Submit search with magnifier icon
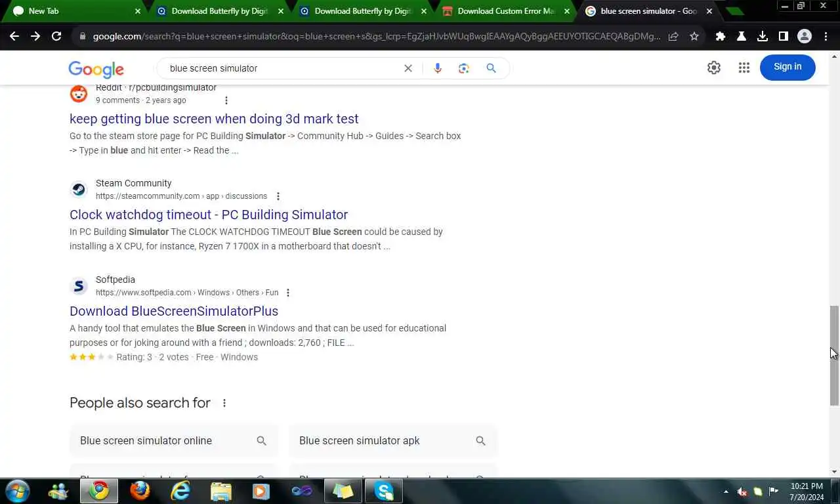 (491, 68)
